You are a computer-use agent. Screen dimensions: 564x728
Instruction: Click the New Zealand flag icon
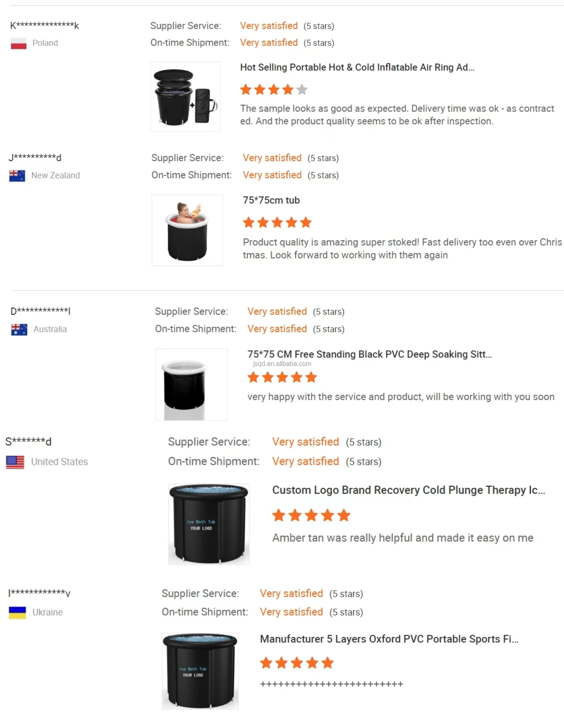pyautogui.click(x=17, y=176)
